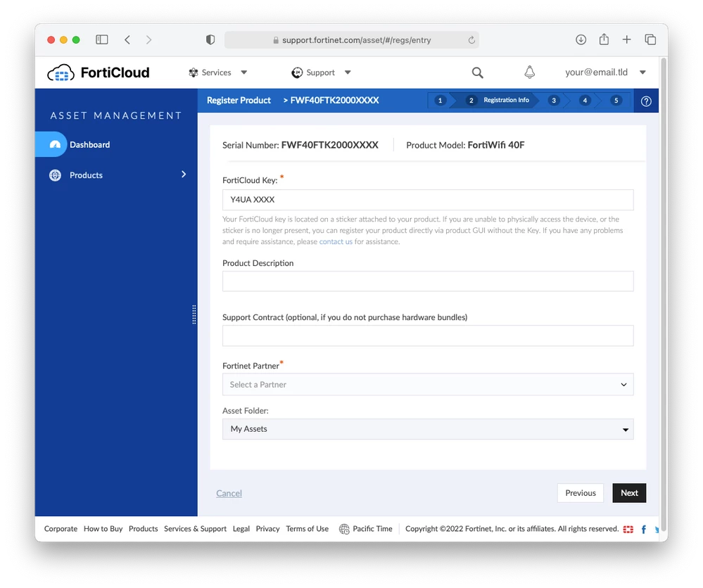Click the Previous button
The image size is (703, 588).
tap(580, 493)
